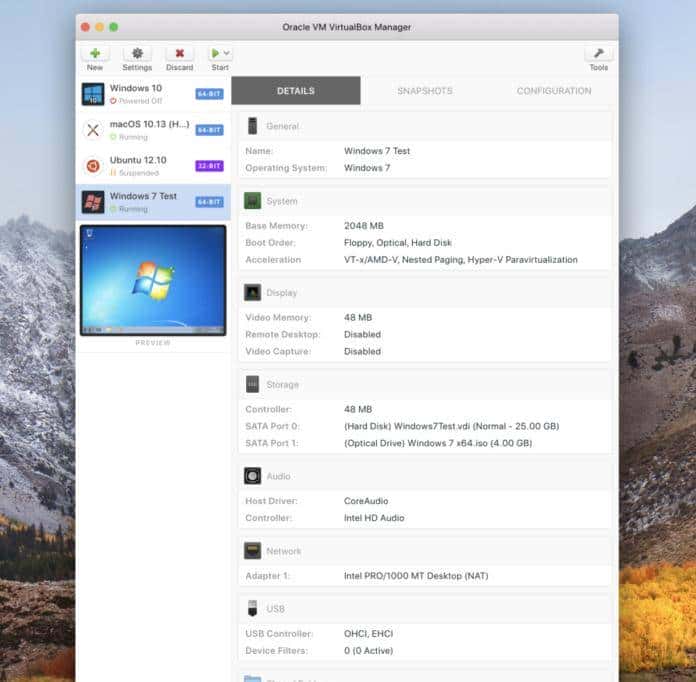Image resolution: width=696 pixels, height=682 pixels.
Task: Open the Tools wrench icon
Action: click(598, 54)
